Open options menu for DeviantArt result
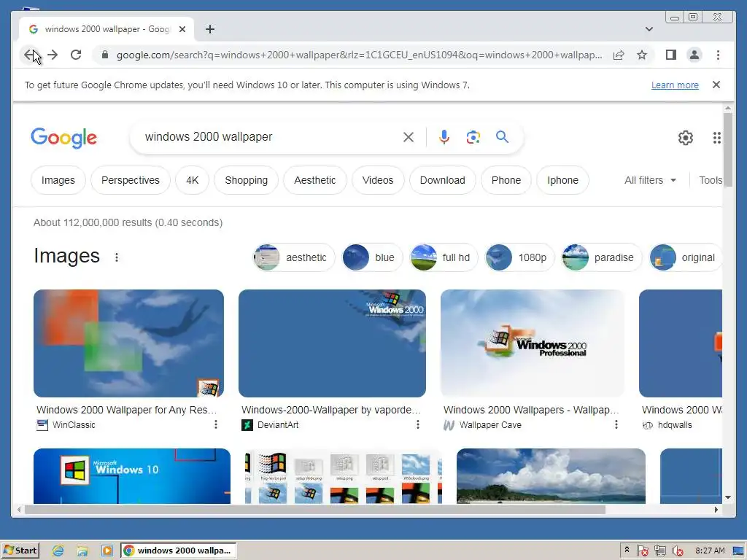747x560 pixels. click(x=418, y=424)
